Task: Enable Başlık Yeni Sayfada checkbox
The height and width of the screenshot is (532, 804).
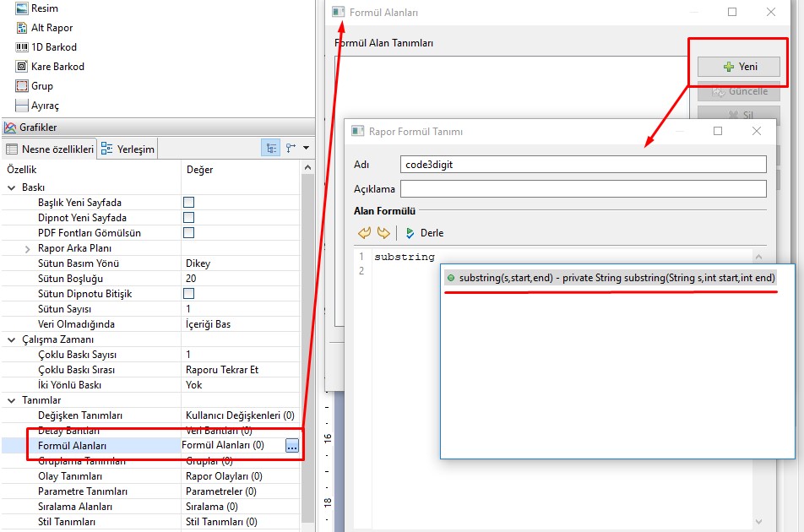Action: pos(189,203)
